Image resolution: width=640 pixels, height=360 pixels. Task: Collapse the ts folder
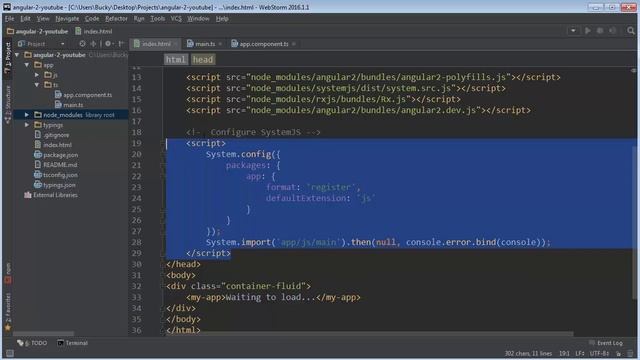(37, 85)
